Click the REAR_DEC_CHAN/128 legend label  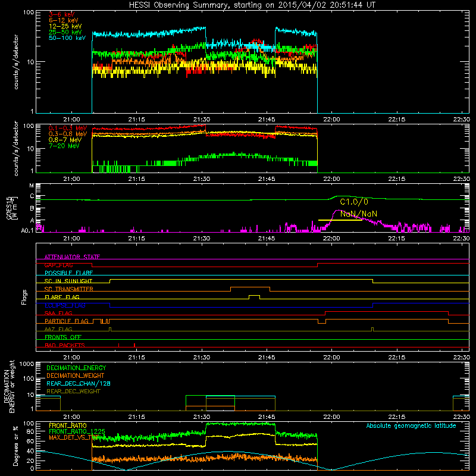click(x=79, y=383)
